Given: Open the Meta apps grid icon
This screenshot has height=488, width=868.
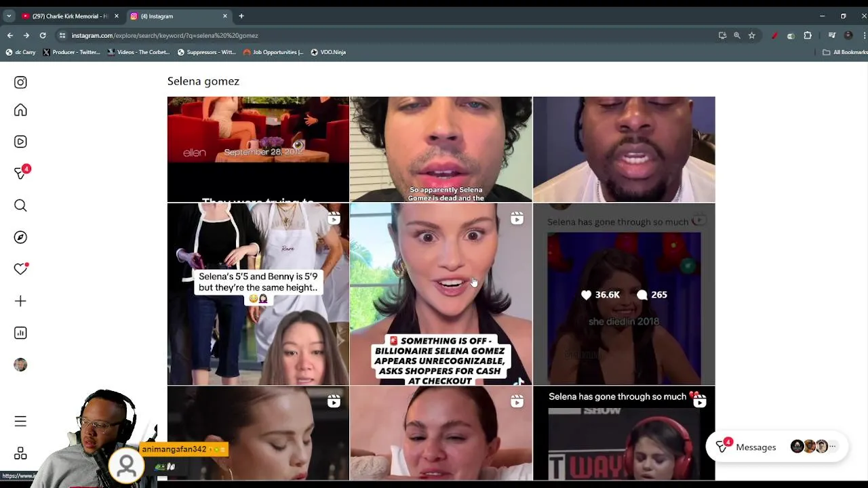Looking at the screenshot, I should (x=20, y=453).
